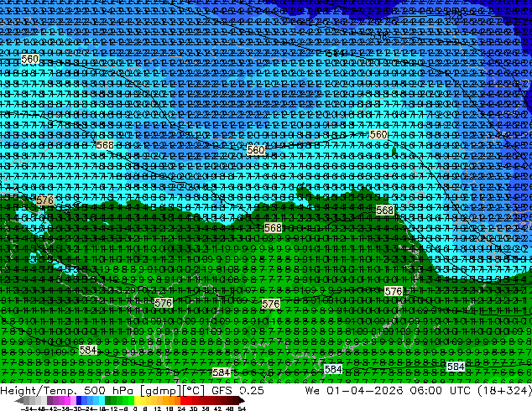This screenshot has height=411, width=532.
Task: Click the leftmost 584 contour label
Action: [x=88, y=350]
